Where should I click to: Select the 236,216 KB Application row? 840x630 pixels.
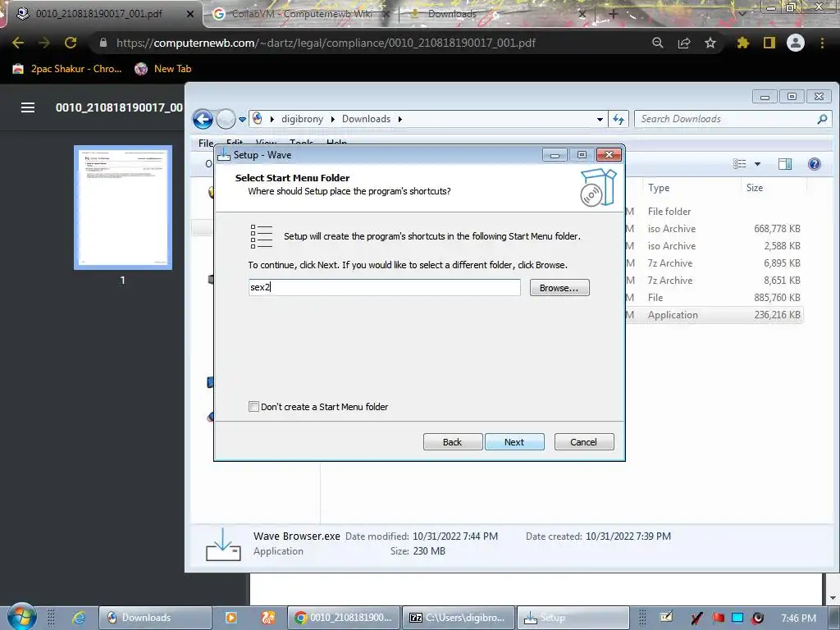[x=714, y=315]
